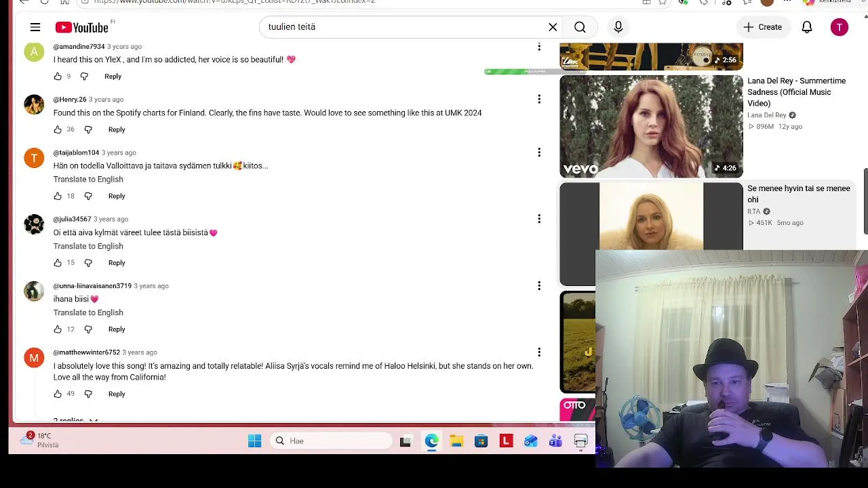Like the comment by @amandine7934

[58, 77]
